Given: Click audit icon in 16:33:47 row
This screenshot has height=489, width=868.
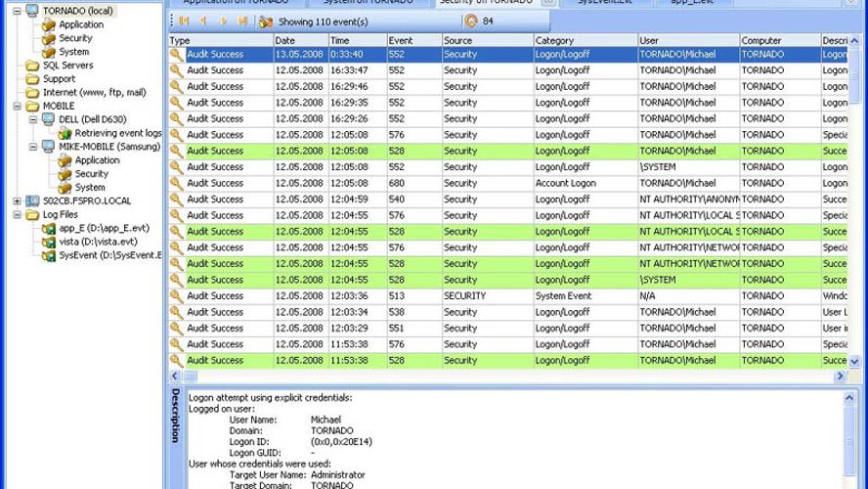Looking at the screenshot, I should pyautogui.click(x=177, y=70).
